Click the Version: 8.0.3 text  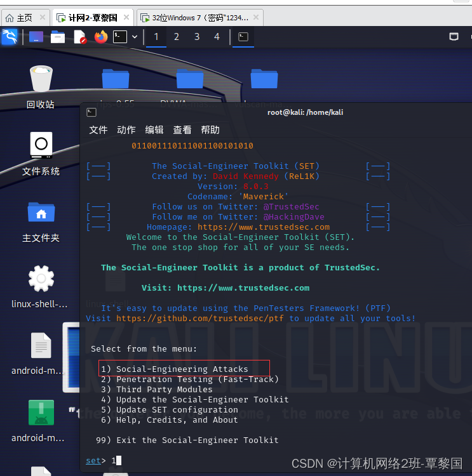pyautogui.click(x=233, y=187)
